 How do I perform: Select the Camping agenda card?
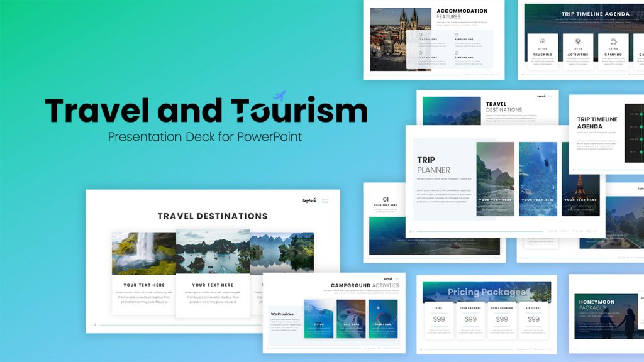[x=613, y=52]
